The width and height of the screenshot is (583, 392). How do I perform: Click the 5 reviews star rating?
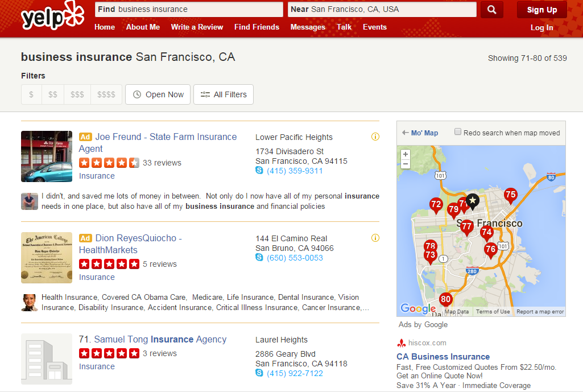(109, 263)
